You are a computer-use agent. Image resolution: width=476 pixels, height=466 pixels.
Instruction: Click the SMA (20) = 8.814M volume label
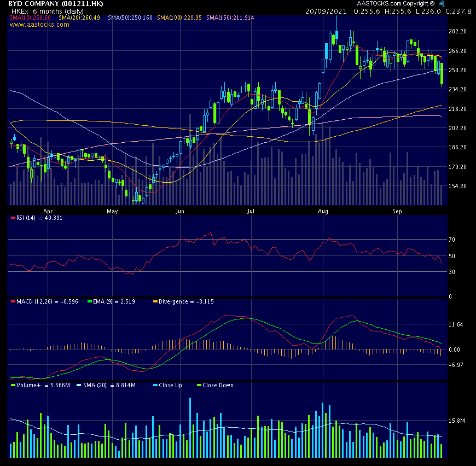109,385
